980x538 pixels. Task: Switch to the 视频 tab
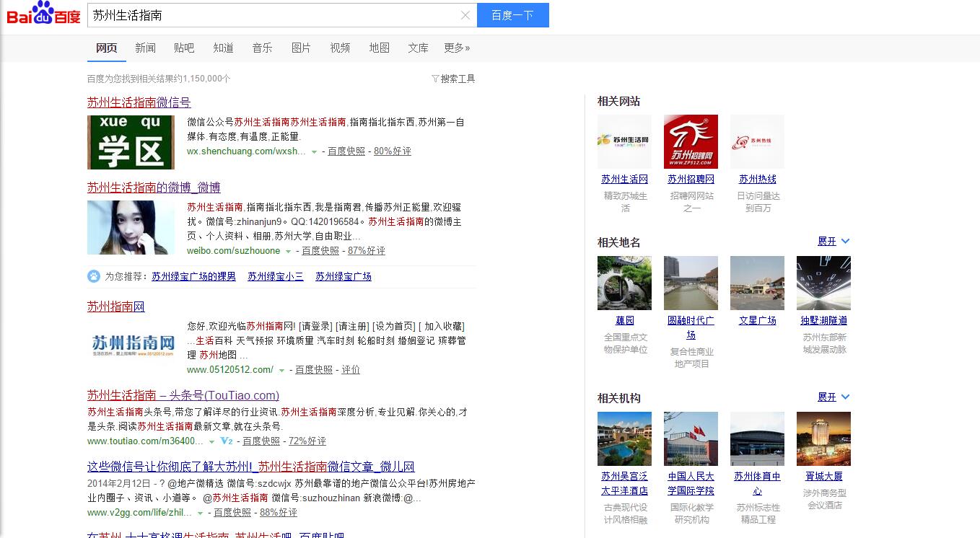(340, 48)
